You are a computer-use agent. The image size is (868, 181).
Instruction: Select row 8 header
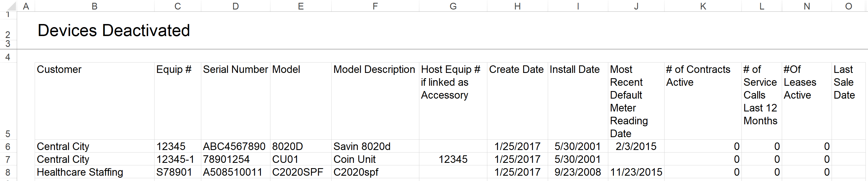click(8, 172)
